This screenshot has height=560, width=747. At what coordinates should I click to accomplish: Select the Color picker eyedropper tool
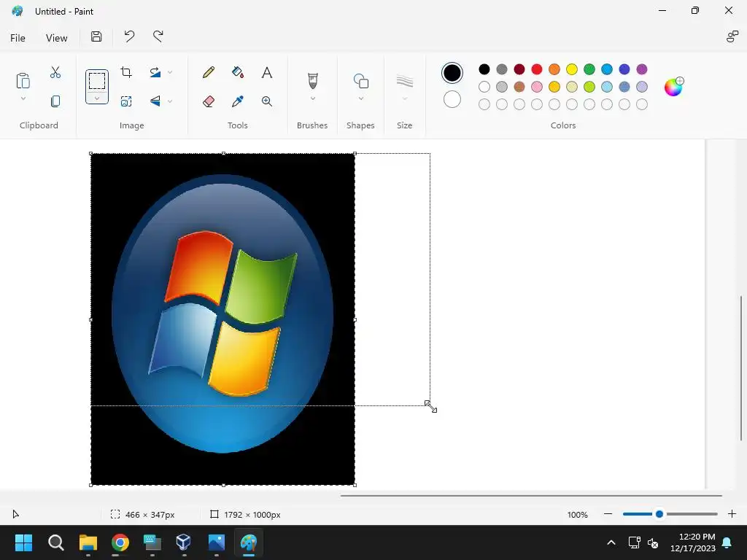point(238,101)
